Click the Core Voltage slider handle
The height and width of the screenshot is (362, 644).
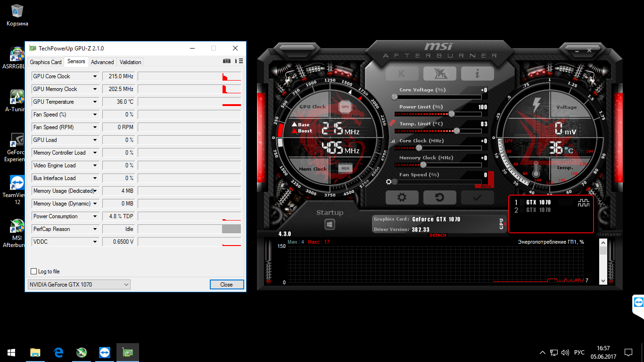tap(395, 97)
